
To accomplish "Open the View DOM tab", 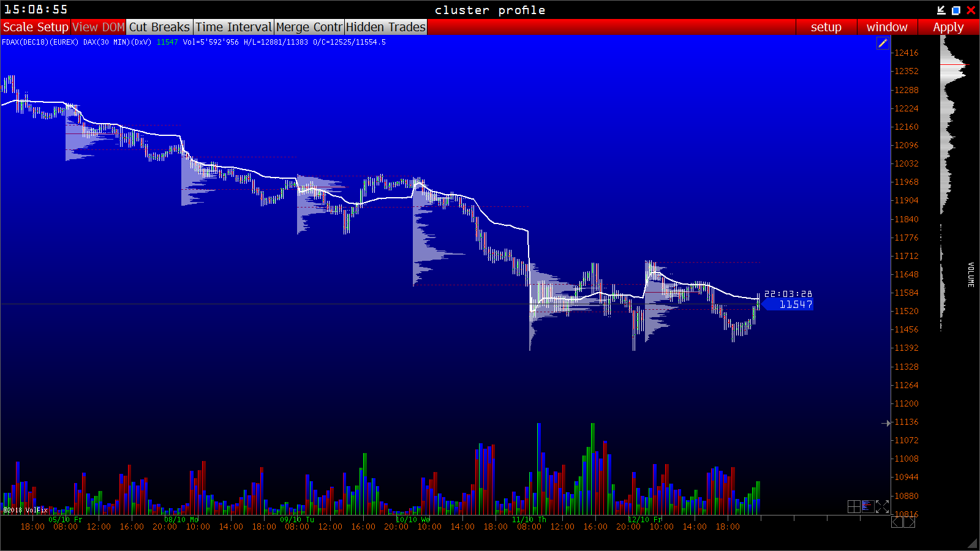I will (x=98, y=27).
